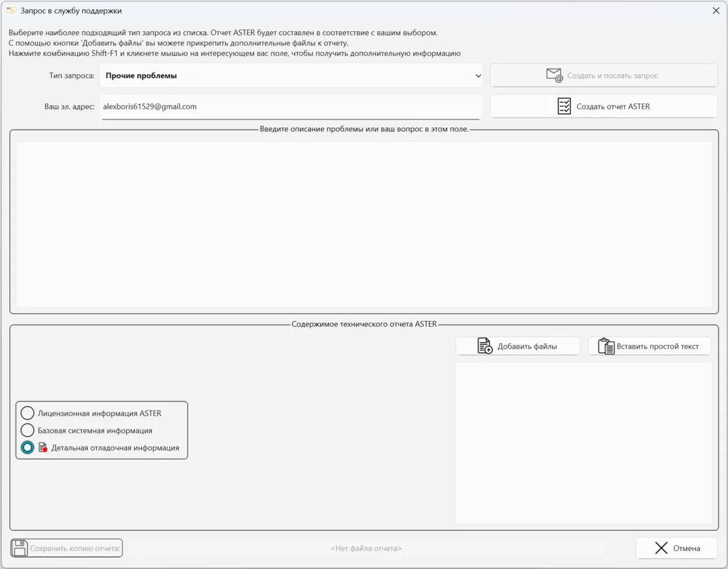Click the envelope icon for sending the request

click(x=554, y=75)
